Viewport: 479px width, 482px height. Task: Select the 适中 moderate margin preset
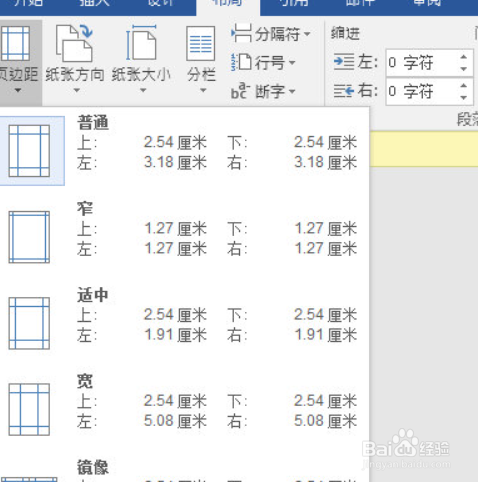click(x=184, y=323)
